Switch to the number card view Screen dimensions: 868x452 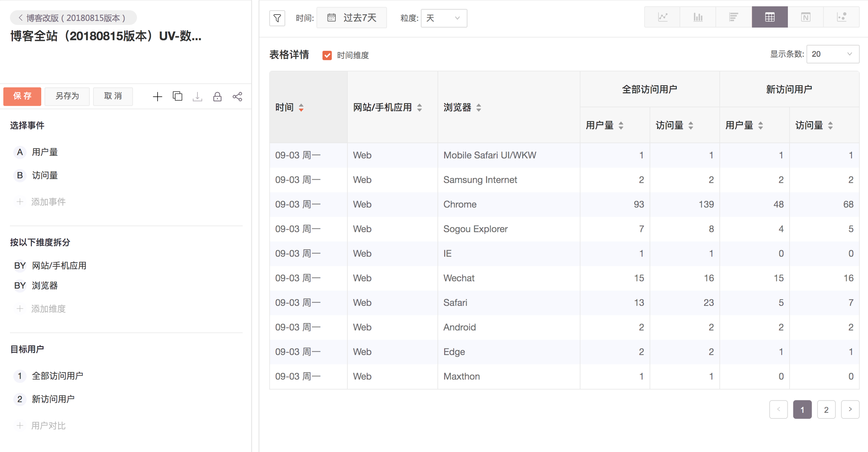click(x=805, y=17)
